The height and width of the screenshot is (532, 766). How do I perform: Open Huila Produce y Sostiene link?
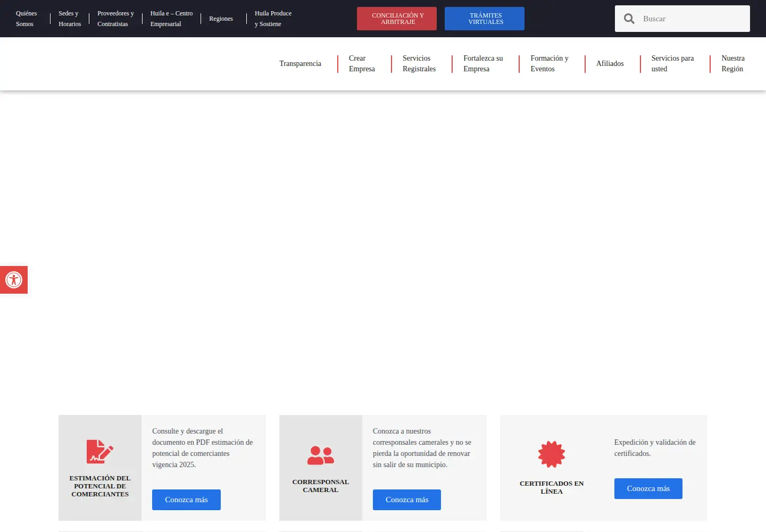pyautogui.click(x=273, y=19)
